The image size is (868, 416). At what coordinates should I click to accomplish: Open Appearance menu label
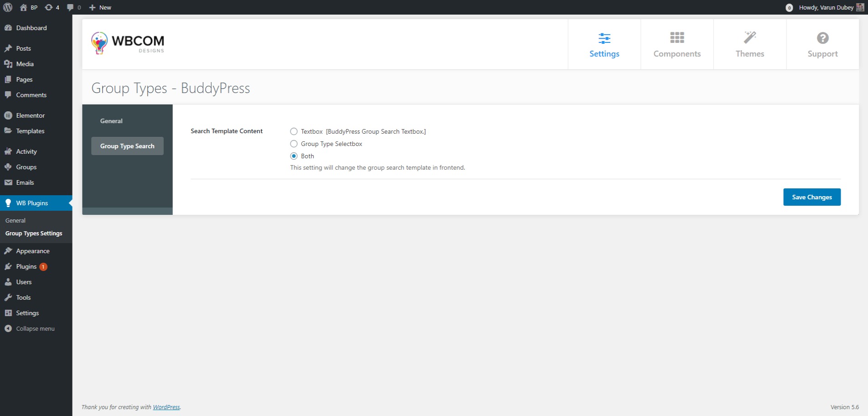[33, 251]
